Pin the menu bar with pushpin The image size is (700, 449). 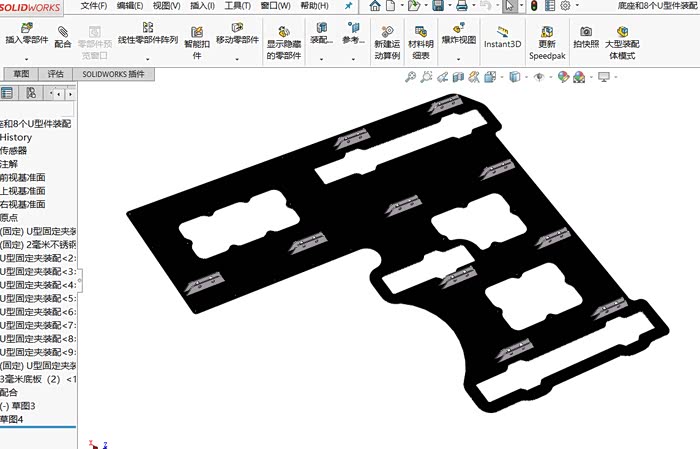(x=348, y=6)
